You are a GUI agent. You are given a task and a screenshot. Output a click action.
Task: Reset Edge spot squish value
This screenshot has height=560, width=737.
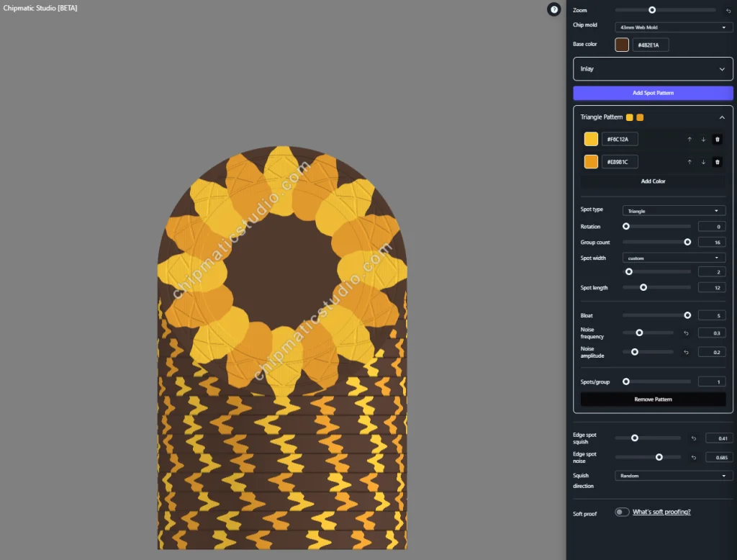click(694, 438)
